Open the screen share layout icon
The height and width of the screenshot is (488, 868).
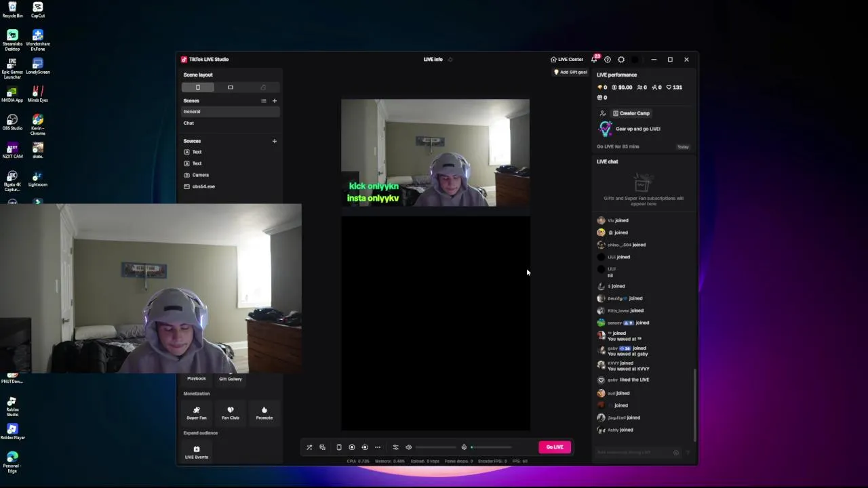[x=323, y=447]
